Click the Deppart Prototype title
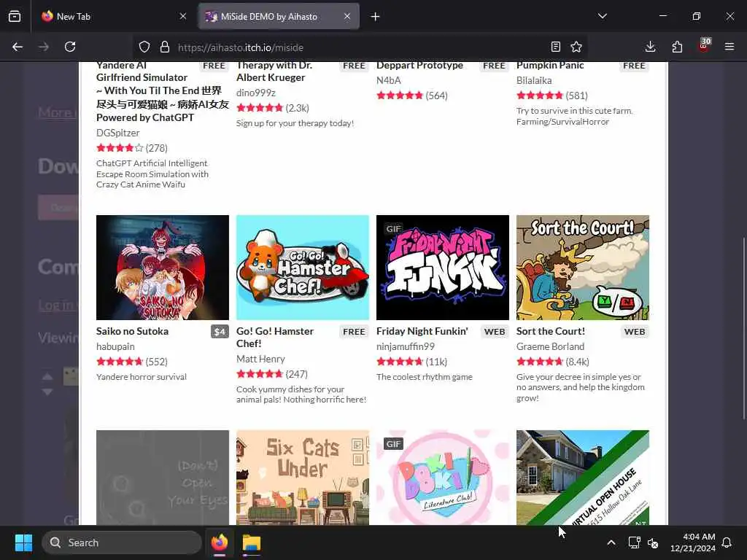747x560 pixels. click(x=419, y=65)
